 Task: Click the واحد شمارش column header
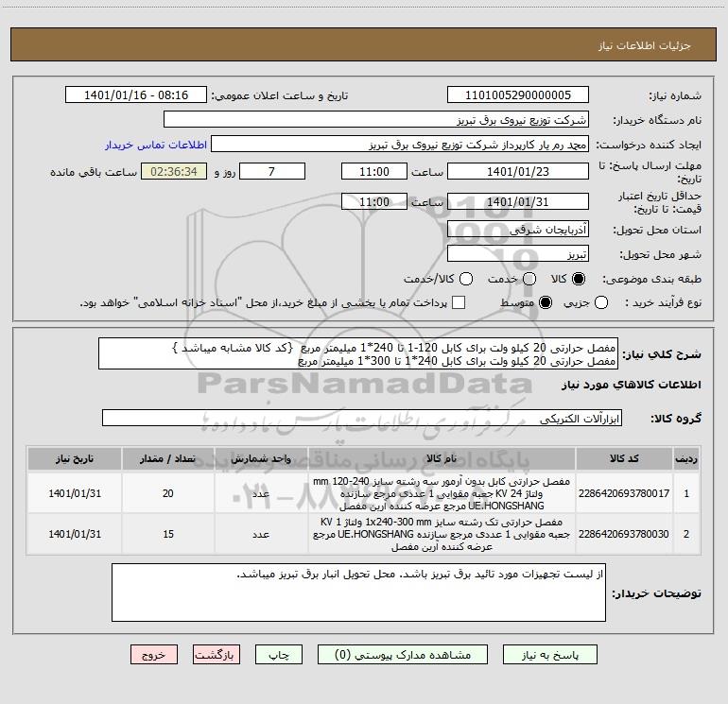click(x=261, y=459)
